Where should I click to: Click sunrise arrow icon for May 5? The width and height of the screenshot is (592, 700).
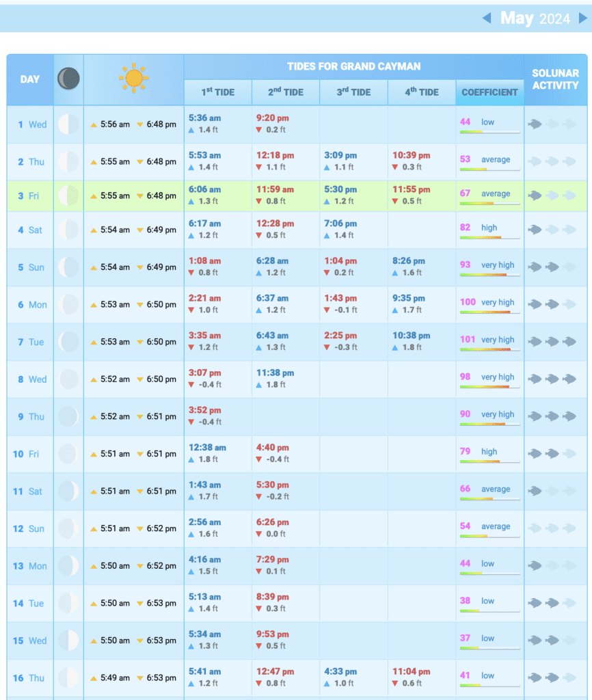[x=94, y=267]
